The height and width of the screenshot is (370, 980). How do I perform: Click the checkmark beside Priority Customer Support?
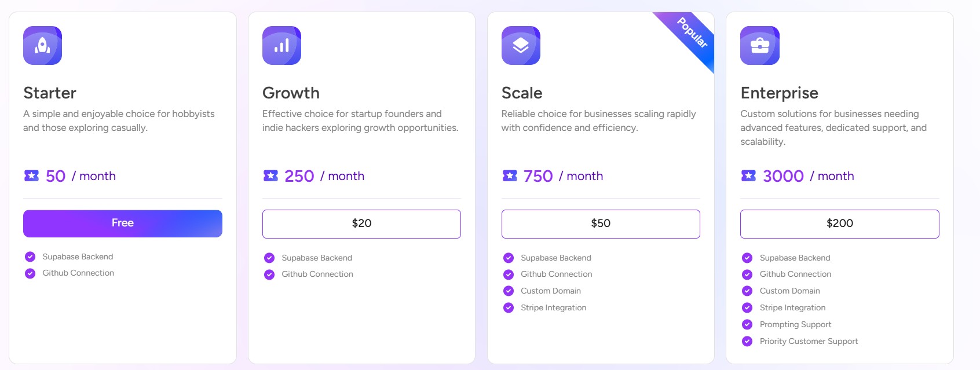pyautogui.click(x=748, y=341)
